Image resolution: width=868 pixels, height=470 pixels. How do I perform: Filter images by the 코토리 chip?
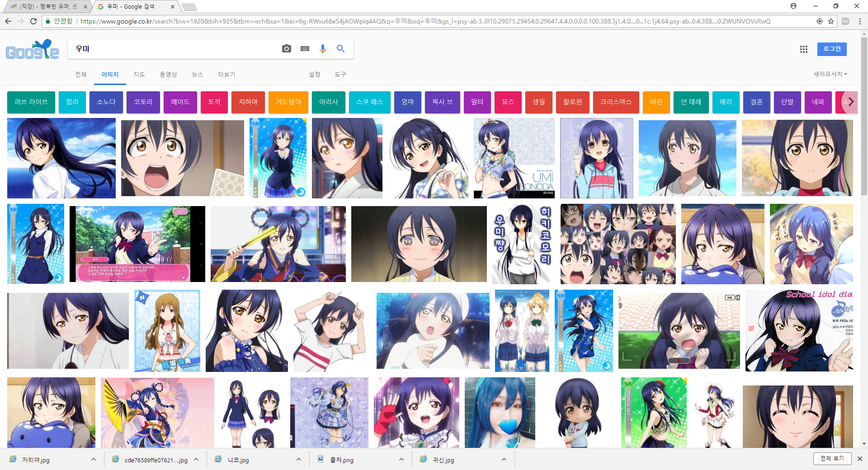(143, 102)
